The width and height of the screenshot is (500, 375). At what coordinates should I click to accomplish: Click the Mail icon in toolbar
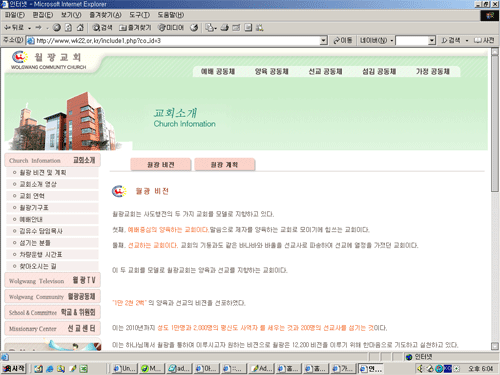point(211,28)
